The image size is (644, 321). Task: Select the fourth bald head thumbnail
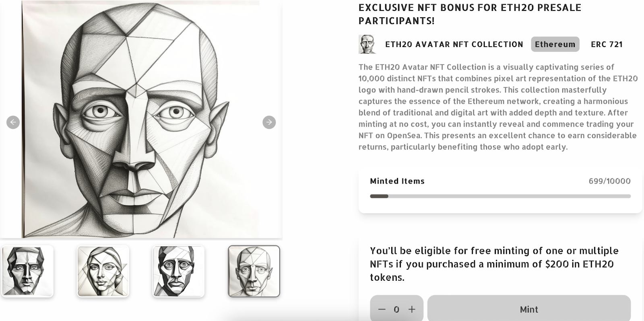tap(254, 271)
